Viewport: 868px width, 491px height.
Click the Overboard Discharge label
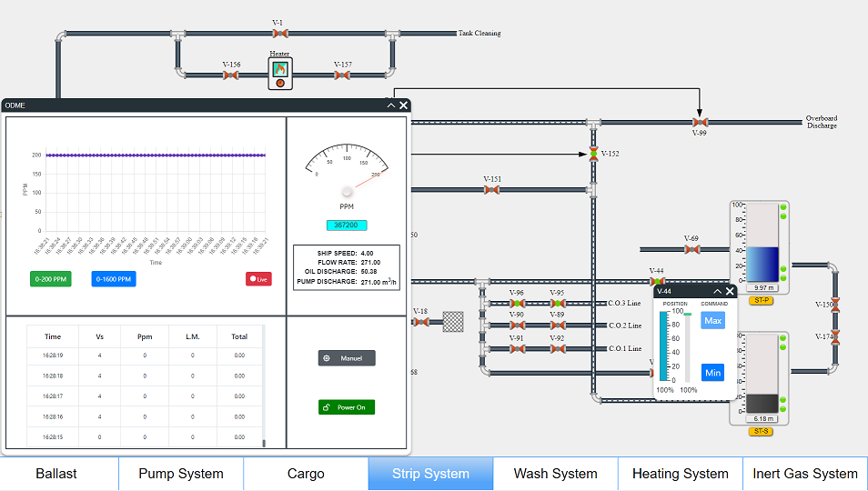pos(822,122)
